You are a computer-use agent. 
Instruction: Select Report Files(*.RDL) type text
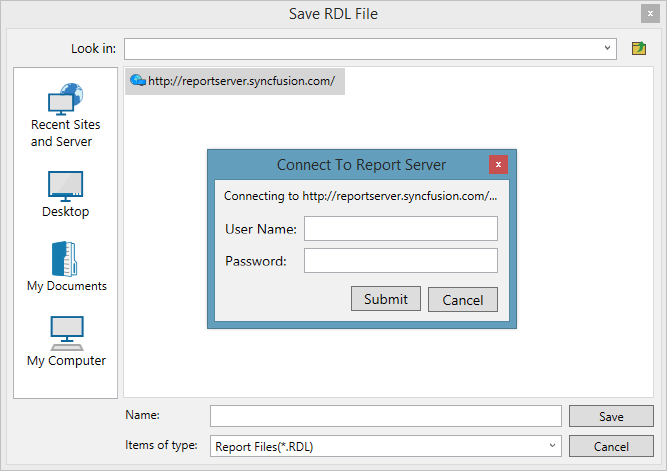click(x=271, y=447)
